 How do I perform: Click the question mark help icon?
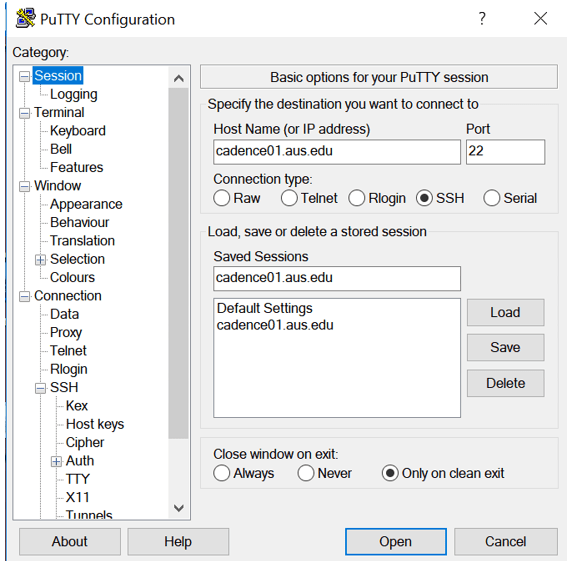pyautogui.click(x=482, y=18)
